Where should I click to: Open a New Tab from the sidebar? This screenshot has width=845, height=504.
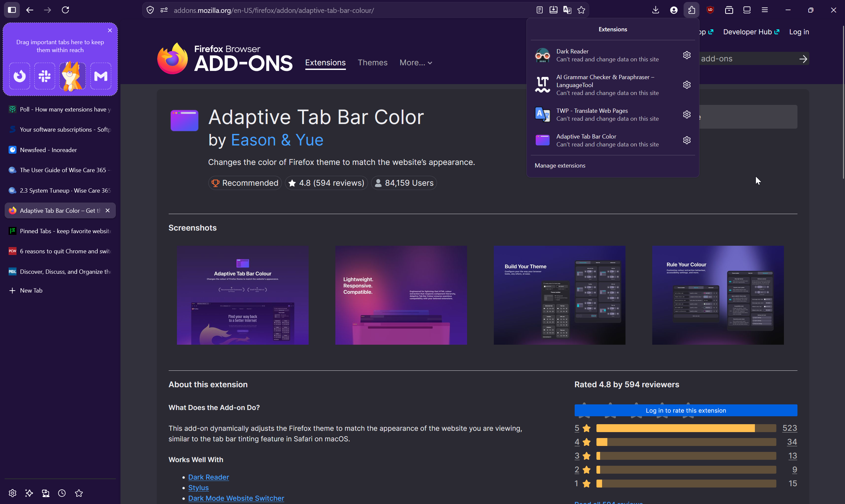pos(60,290)
